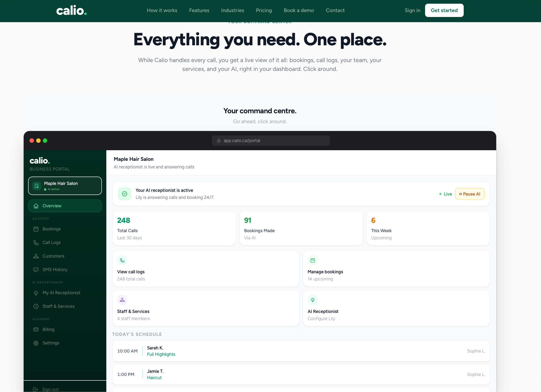The width and height of the screenshot is (541, 392).
Task: Click the calio logo in top navigation
Action: tap(71, 11)
